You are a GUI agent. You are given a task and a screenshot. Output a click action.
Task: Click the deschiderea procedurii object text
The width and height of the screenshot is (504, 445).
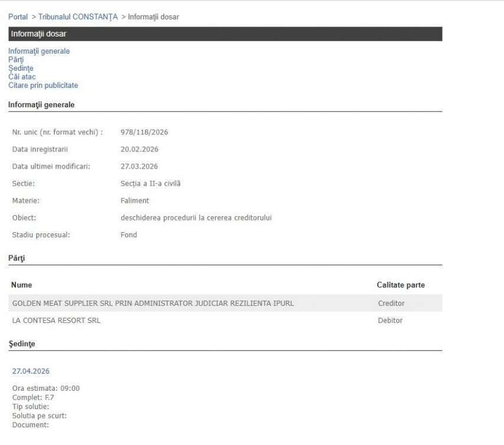click(196, 218)
